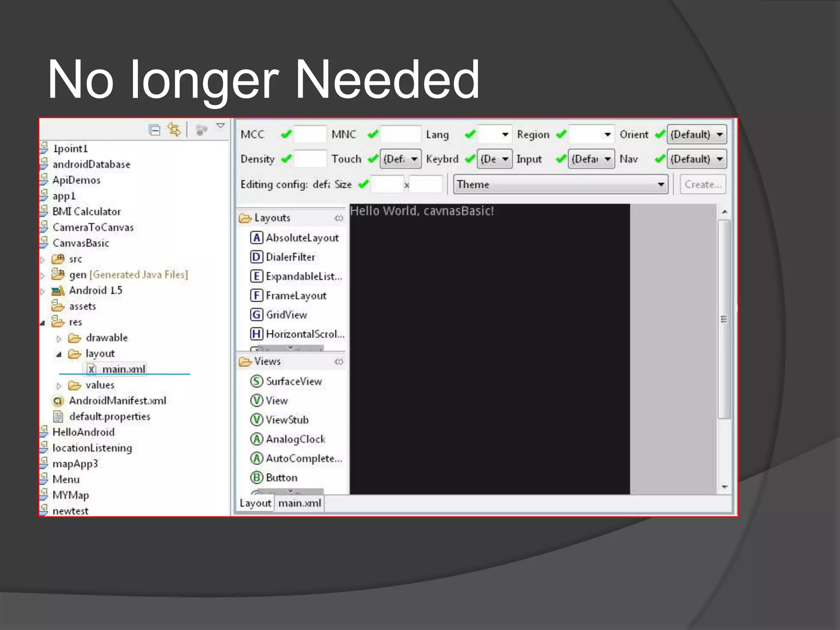
Task: Open the package explorer view menu triangle
Action: [221, 126]
